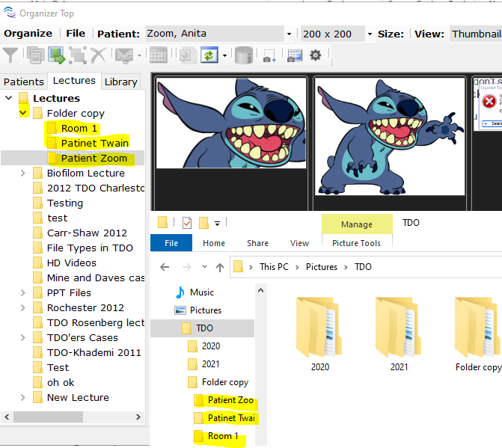This screenshot has height=448, width=502.
Task: Open the Share ribbon tab
Action: coord(257,243)
